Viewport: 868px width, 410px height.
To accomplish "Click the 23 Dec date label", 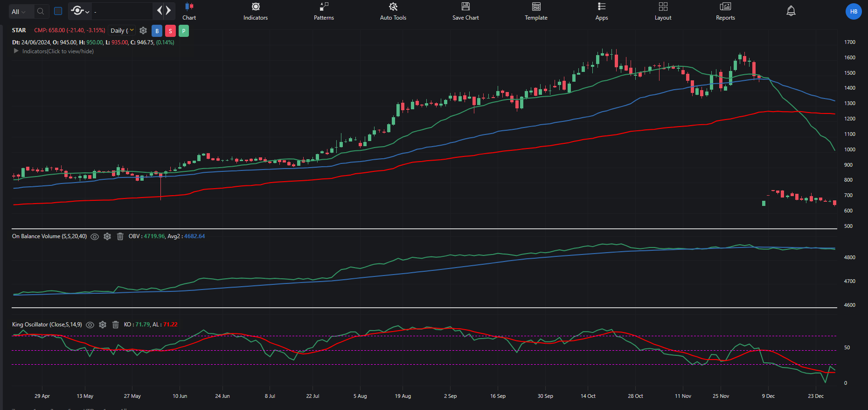I will coord(816,396).
